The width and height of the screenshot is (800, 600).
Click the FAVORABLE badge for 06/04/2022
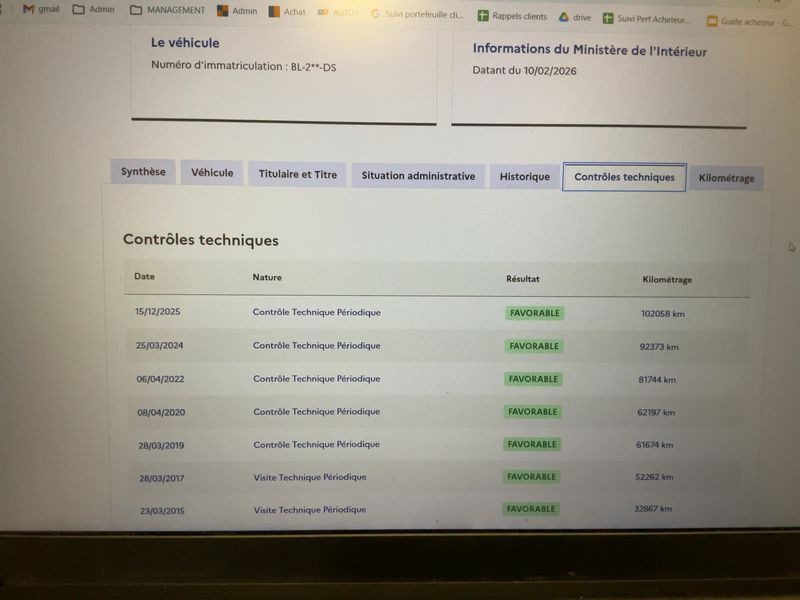533,379
